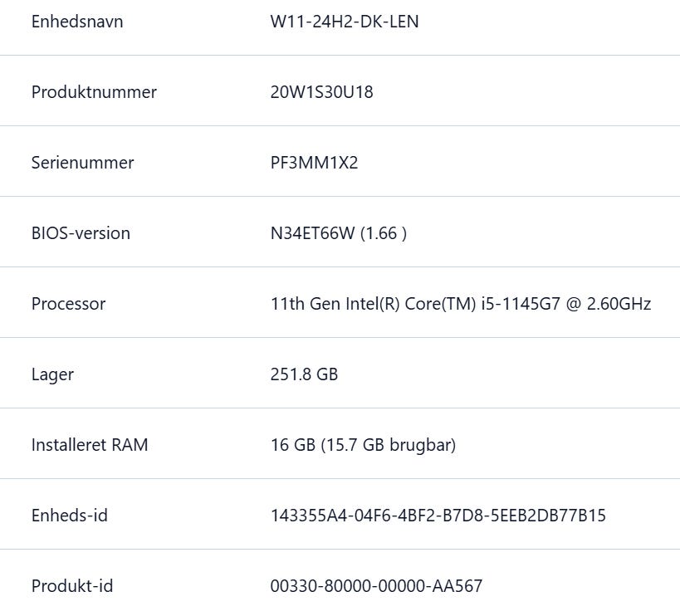This screenshot has width=680, height=616.
Task: Click the Enheds-id label
Action: click(70, 516)
